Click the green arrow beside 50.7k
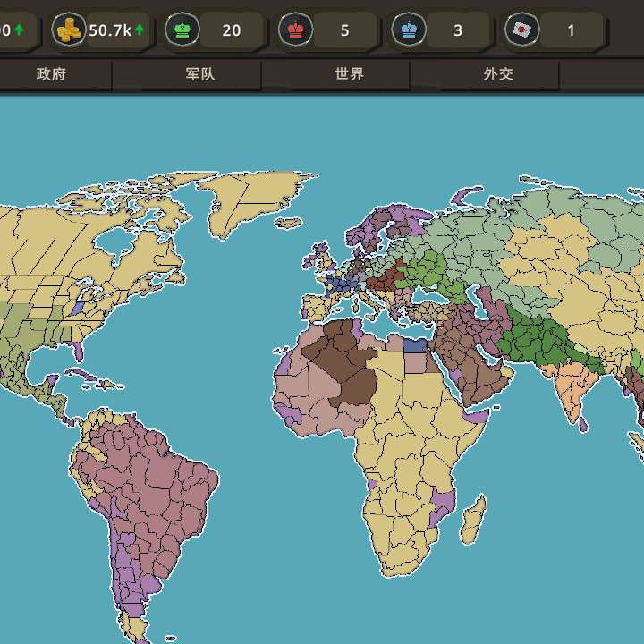Screen dimensions: 644x644 coord(140,30)
